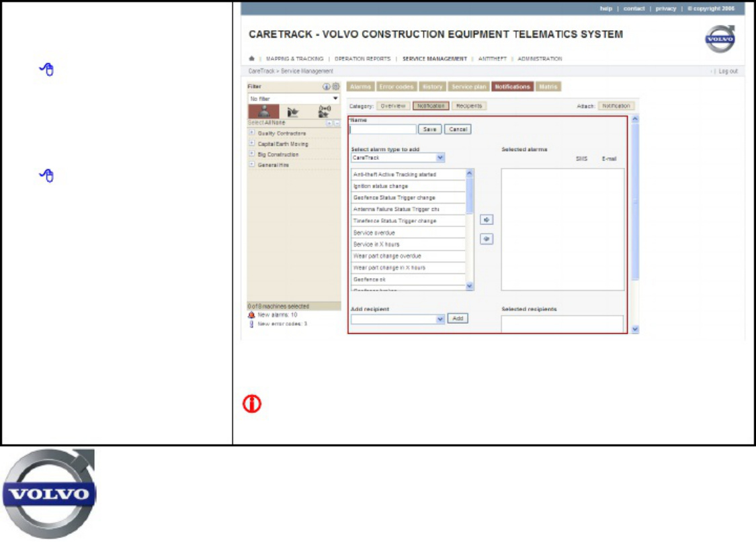This screenshot has height=542, width=756.
Task: Open the Add recipient dropdown
Action: [398, 319]
